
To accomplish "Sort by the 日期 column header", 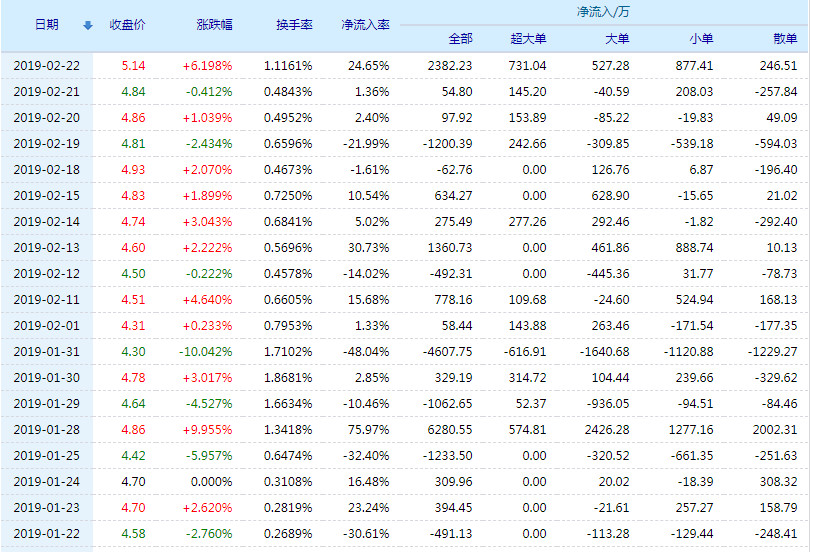I will 46,24.
